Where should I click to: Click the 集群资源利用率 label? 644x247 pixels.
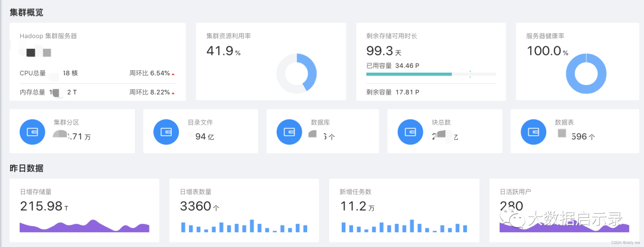point(229,36)
